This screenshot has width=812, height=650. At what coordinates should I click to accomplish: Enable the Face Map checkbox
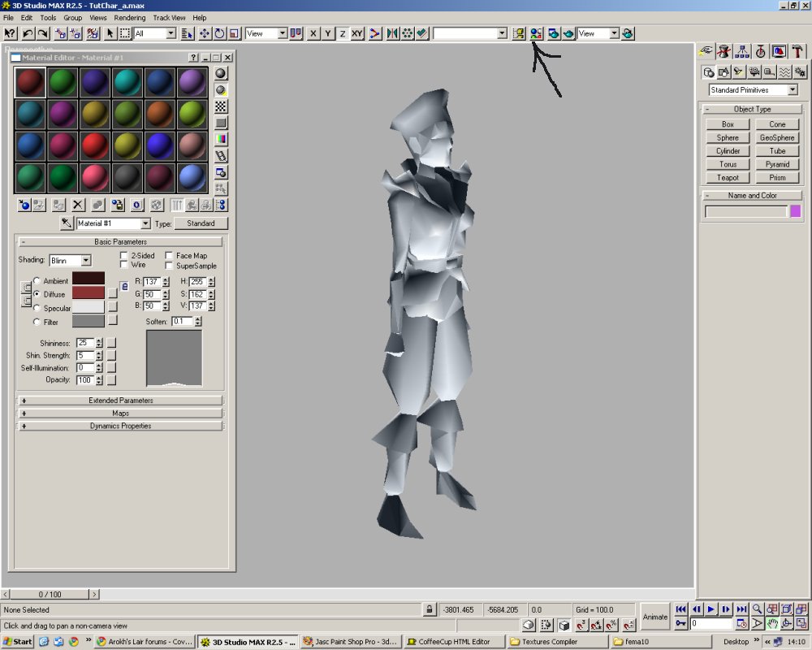[169, 256]
